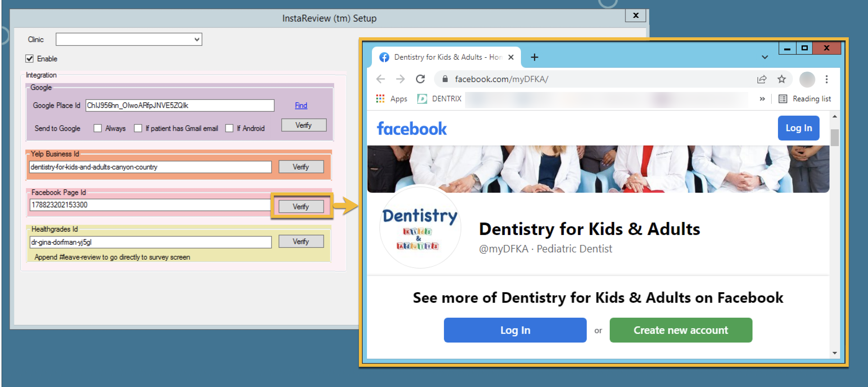
Task: Check the Always send to Google box
Action: [x=97, y=128]
